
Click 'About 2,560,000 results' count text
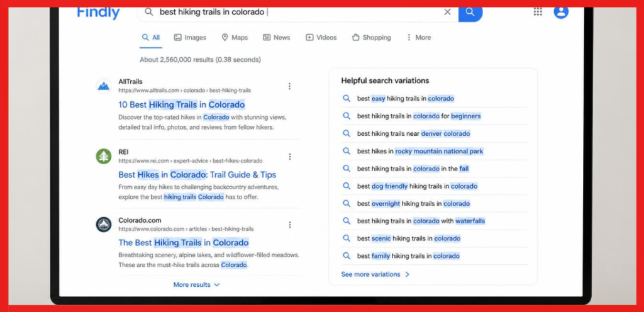pyautogui.click(x=200, y=60)
